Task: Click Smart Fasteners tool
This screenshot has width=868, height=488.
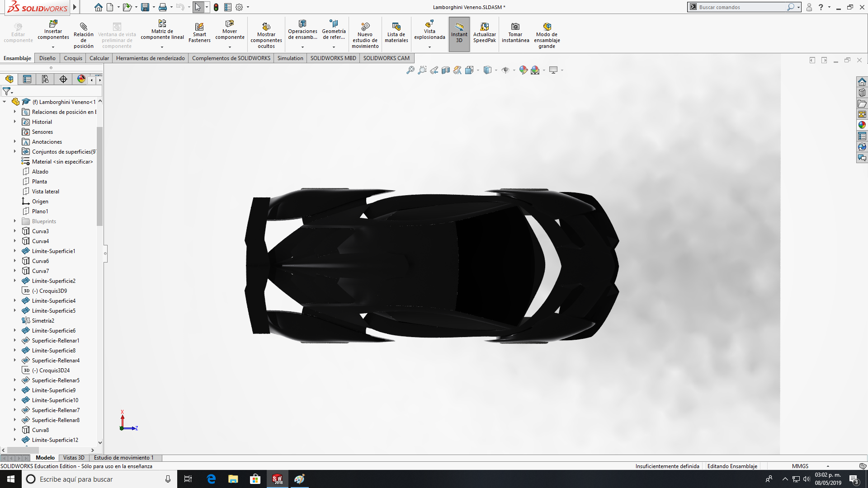Action: pos(199,33)
